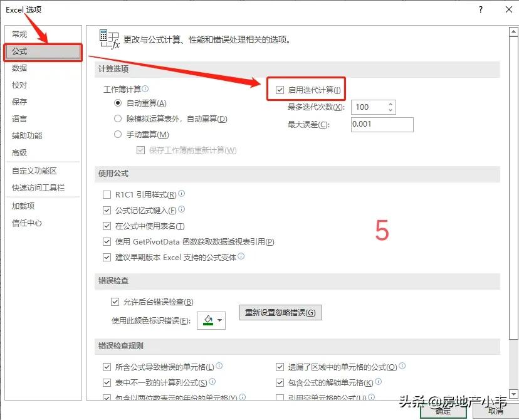
Task: Click info icon next to 工作簿计算
Action: pos(145,88)
